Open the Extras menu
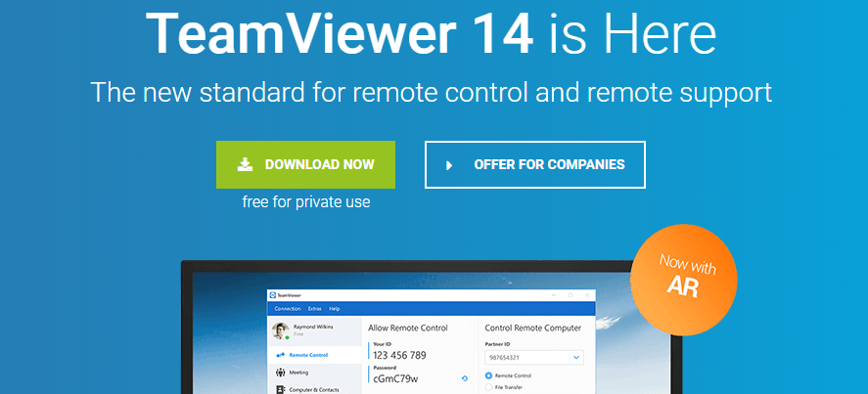The image size is (868, 394). [314, 309]
